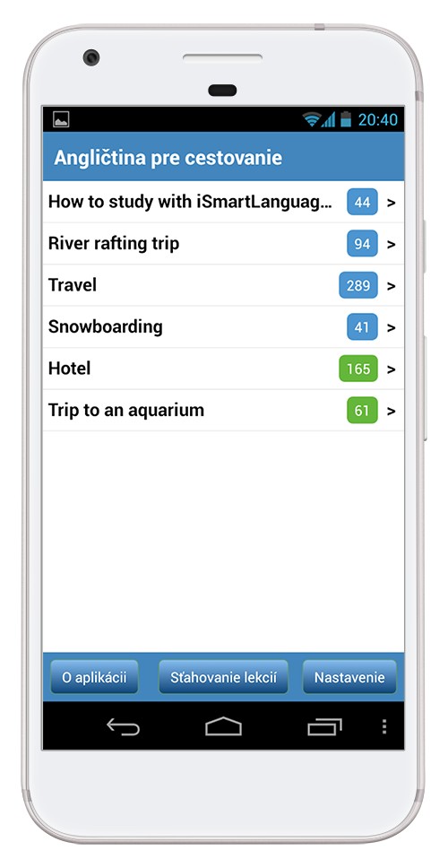
Task: Open Nastavenie settings button
Action: [349, 677]
